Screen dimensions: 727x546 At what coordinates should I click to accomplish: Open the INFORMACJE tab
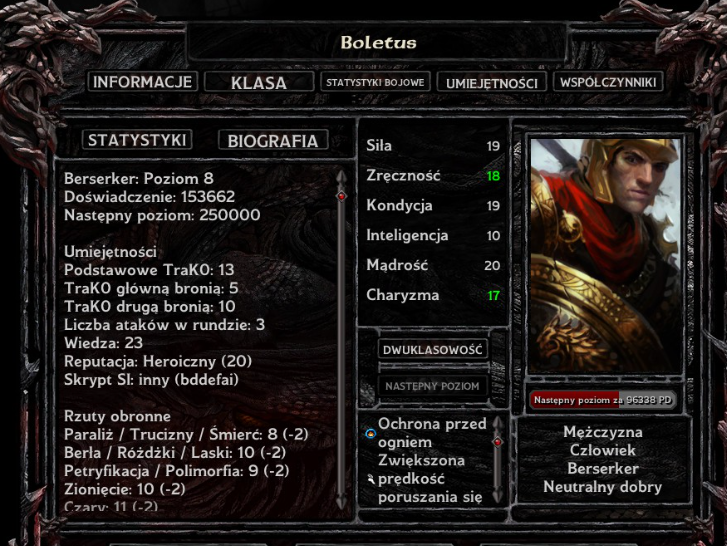pyautogui.click(x=142, y=82)
